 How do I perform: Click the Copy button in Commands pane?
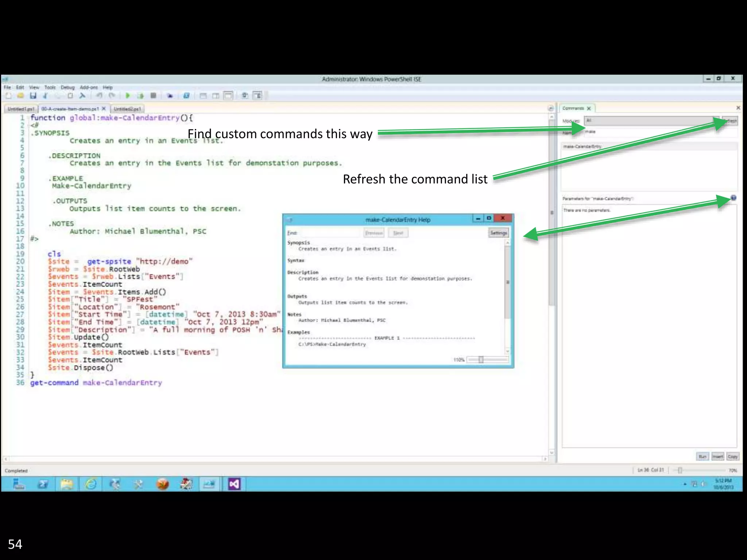(x=732, y=456)
